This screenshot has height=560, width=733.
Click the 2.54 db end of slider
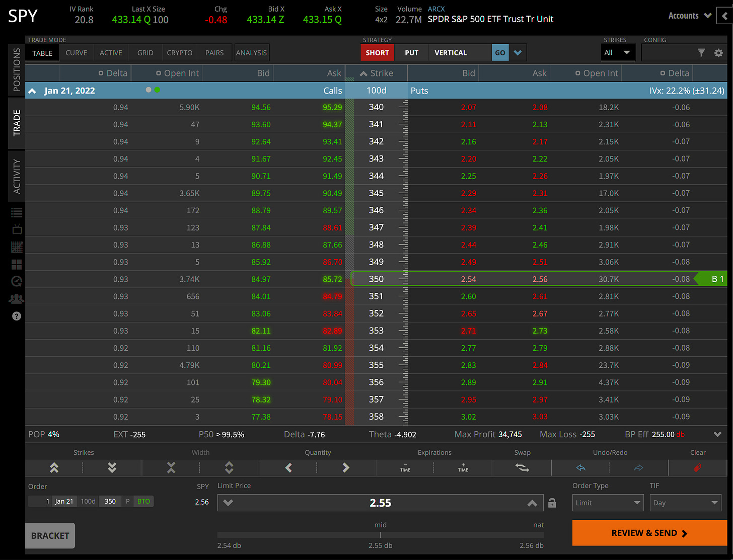point(229,546)
